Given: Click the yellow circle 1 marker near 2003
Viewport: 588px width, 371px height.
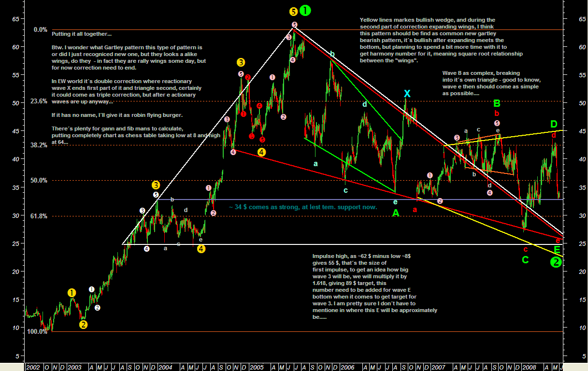Looking at the screenshot, I should [x=72, y=292].
